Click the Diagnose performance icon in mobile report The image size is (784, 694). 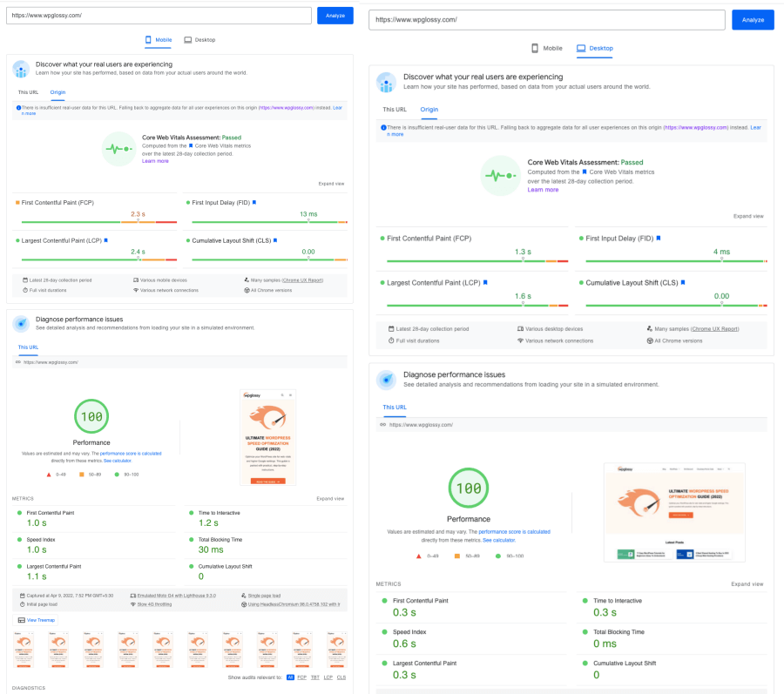click(21, 324)
